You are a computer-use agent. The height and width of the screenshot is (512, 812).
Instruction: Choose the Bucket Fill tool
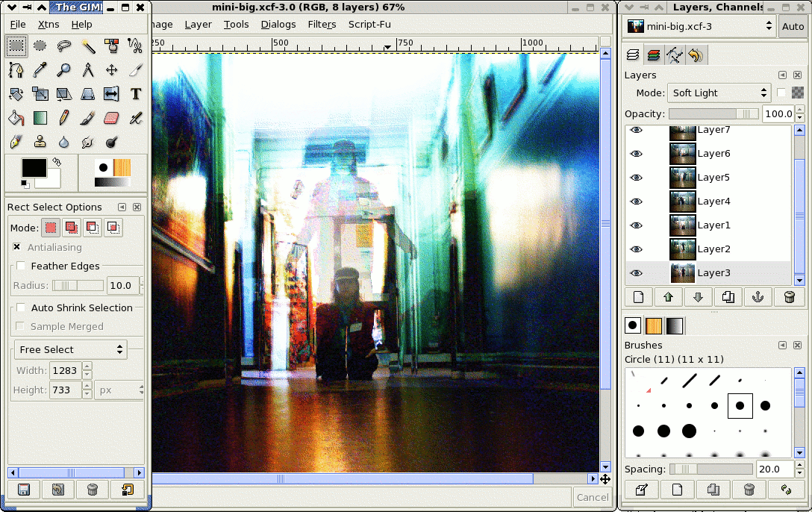[16, 118]
